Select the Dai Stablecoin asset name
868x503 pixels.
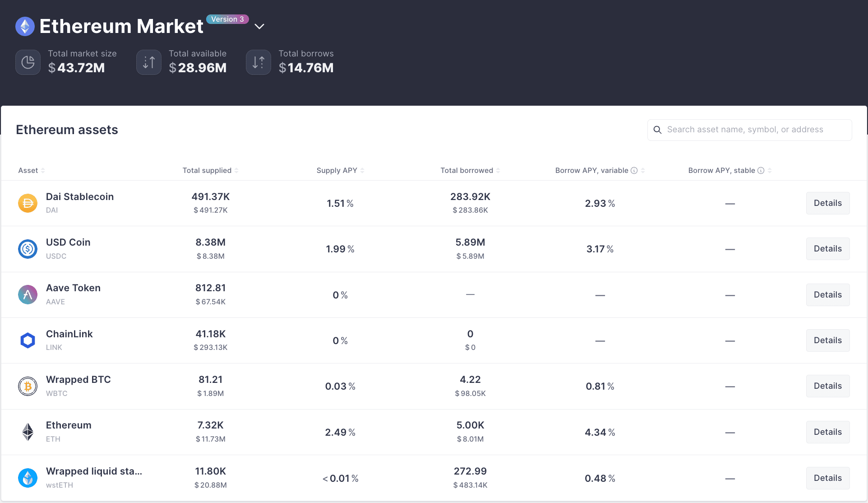click(80, 197)
